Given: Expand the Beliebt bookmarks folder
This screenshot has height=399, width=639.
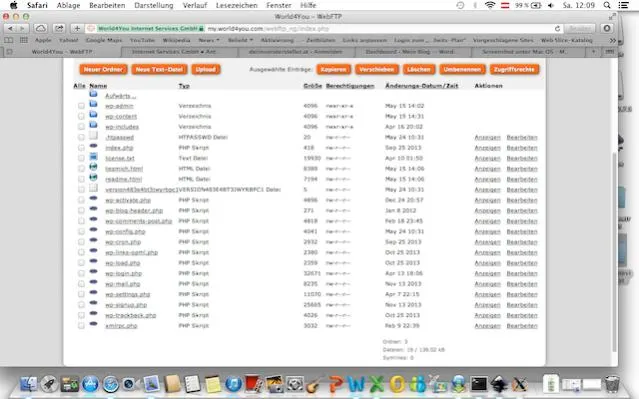Looking at the screenshot, I should (240, 40).
